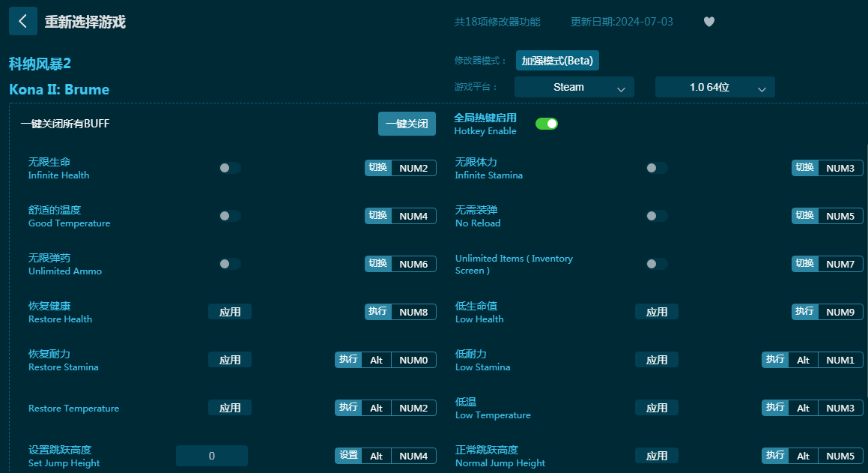The height and width of the screenshot is (473, 868).
Task: Click 执行 label for Normal Jump Height hotkey
Action: (x=775, y=455)
